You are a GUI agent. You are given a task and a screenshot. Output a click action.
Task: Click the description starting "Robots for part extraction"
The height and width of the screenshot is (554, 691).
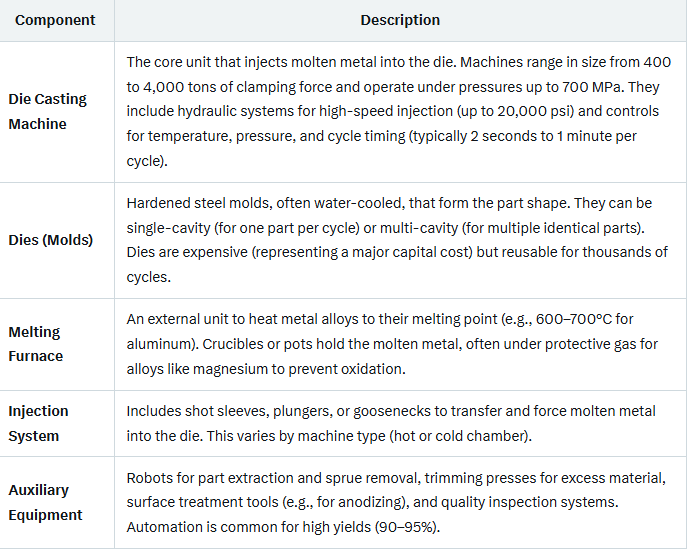[396, 502]
